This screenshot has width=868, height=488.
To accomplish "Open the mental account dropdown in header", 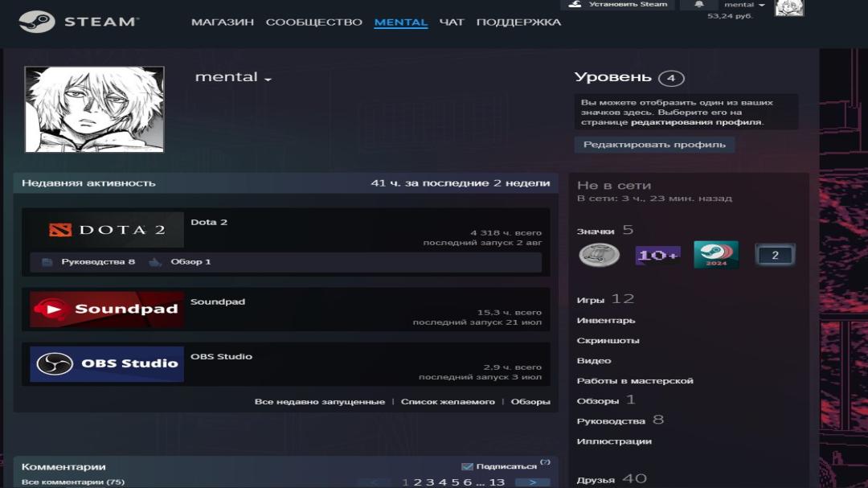I will click(744, 5).
